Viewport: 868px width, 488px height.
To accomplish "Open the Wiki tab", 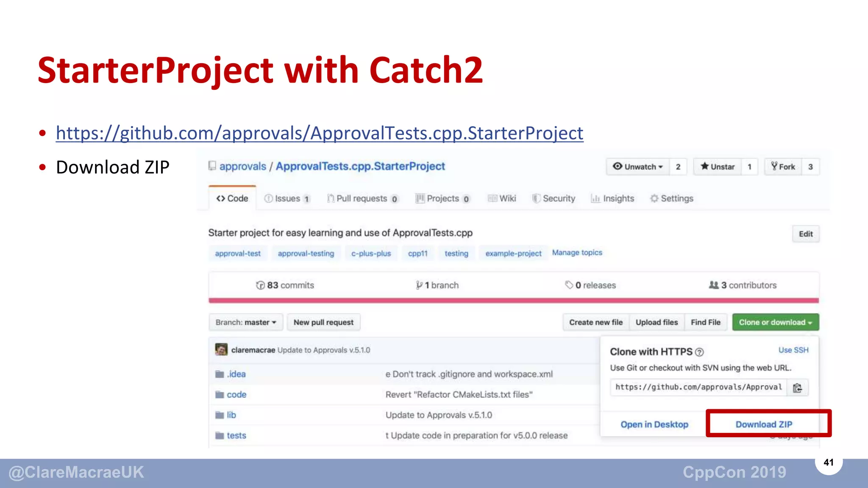I will 502,198.
